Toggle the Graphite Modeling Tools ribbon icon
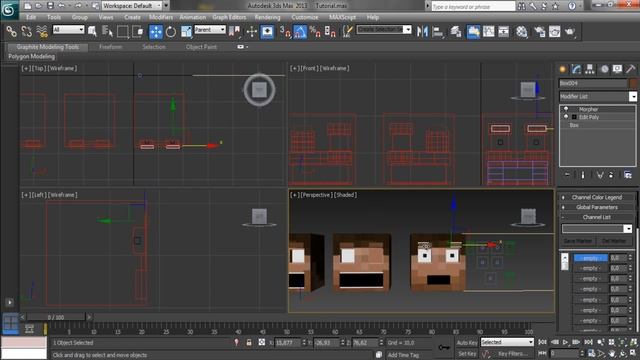 (x=473, y=31)
